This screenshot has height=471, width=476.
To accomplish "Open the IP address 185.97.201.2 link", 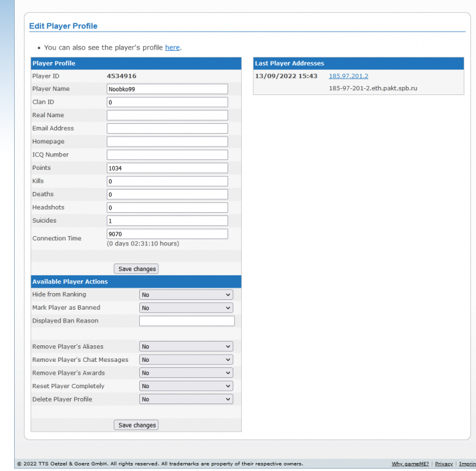I will [348, 76].
